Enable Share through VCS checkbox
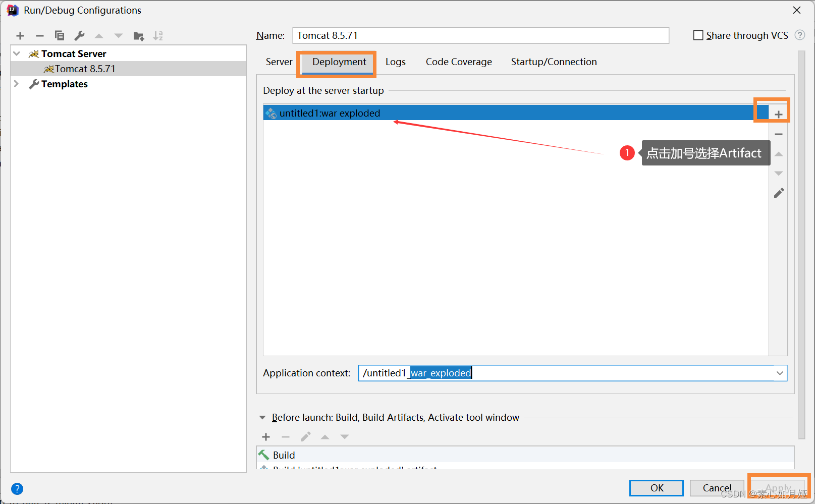Screen dimensions: 815x504 (x=698, y=35)
